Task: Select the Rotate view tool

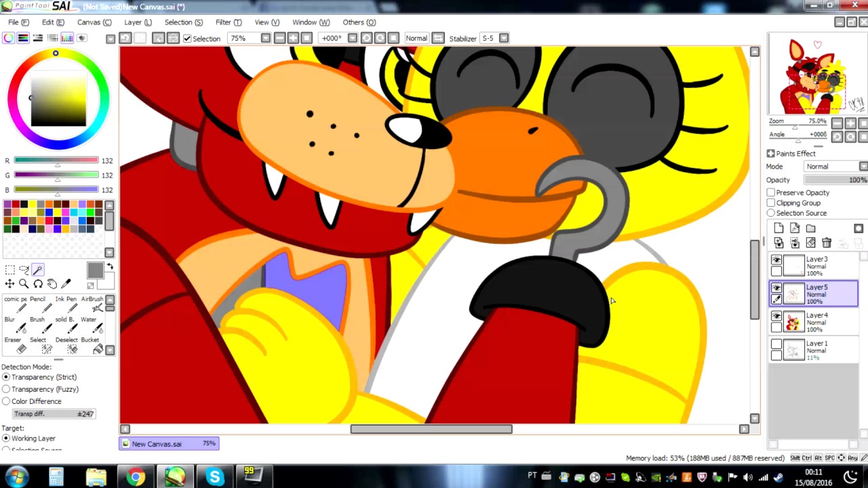Action: (38, 284)
